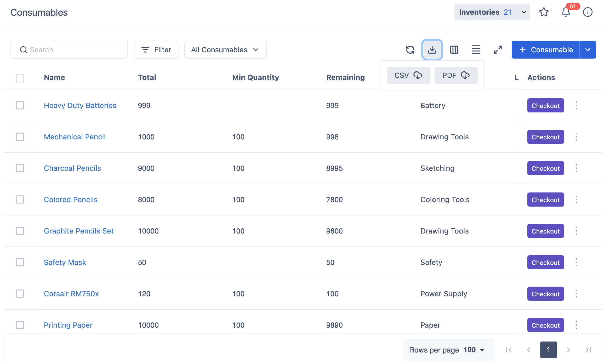Select the Heavy Duty Batteries checkbox
This screenshot has height=364, width=604.
20,105
